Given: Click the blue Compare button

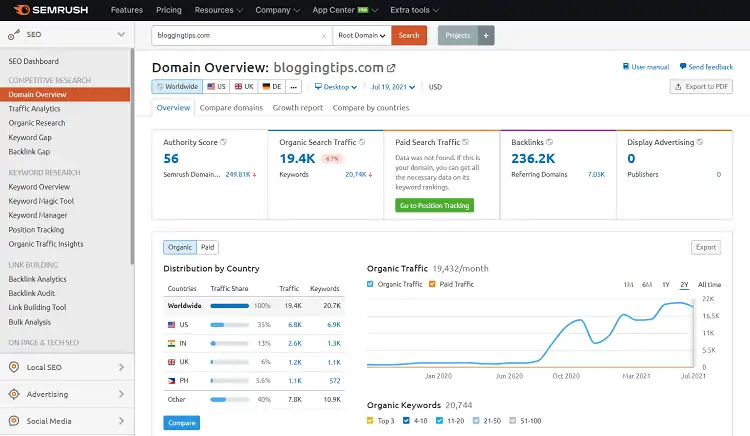Looking at the screenshot, I should coord(182,423).
